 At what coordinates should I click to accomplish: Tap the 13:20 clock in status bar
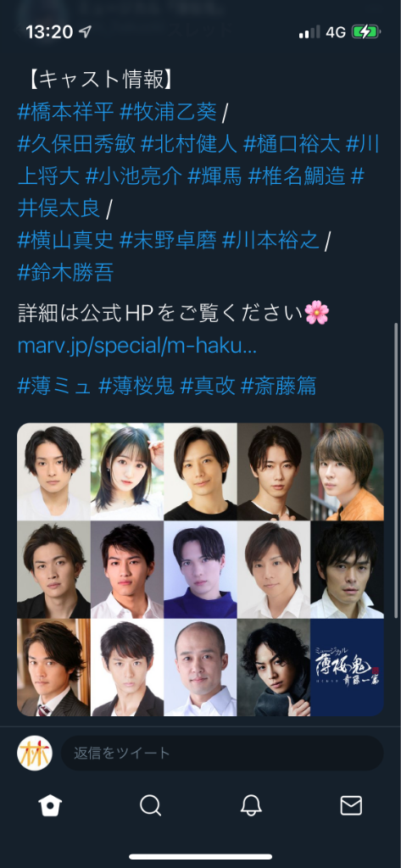click(49, 32)
